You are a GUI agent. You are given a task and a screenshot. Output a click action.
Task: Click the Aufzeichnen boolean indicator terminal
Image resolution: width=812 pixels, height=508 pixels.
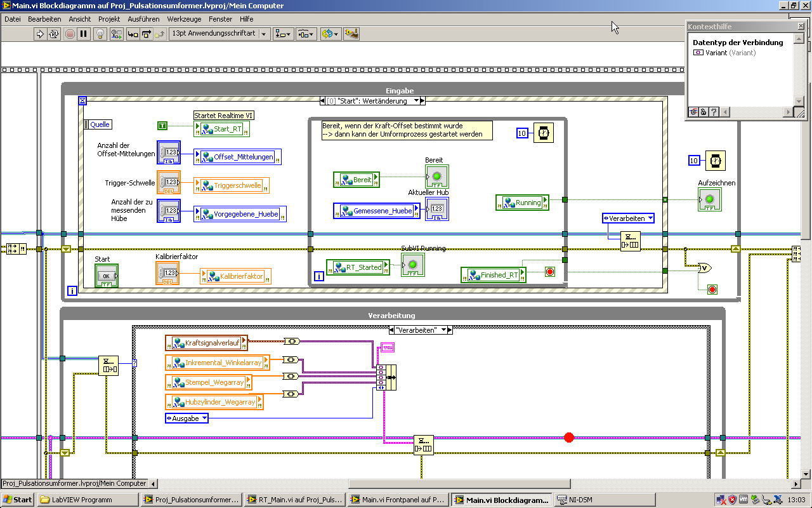click(710, 200)
